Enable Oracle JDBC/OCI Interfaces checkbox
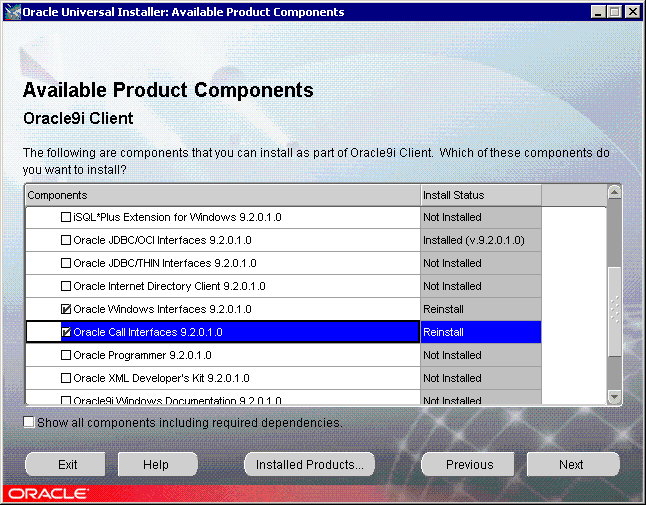This screenshot has width=646, height=505. click(67, 240)
